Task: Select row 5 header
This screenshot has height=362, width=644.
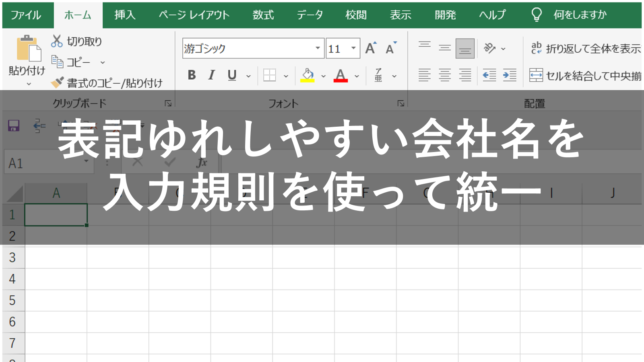Action: pyautogui.click(x=12, y=300)
